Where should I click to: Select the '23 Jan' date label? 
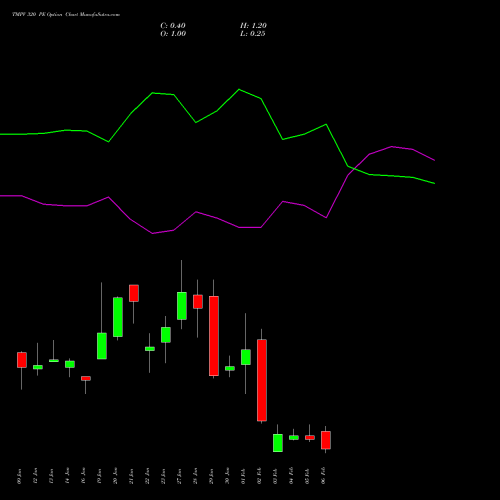point(163,476)
